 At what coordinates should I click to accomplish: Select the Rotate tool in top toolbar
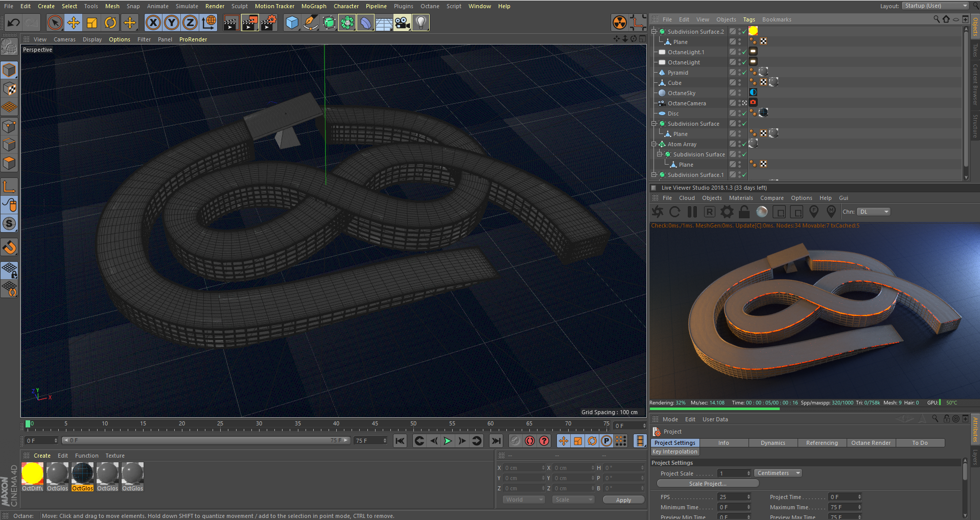point(110,22)
